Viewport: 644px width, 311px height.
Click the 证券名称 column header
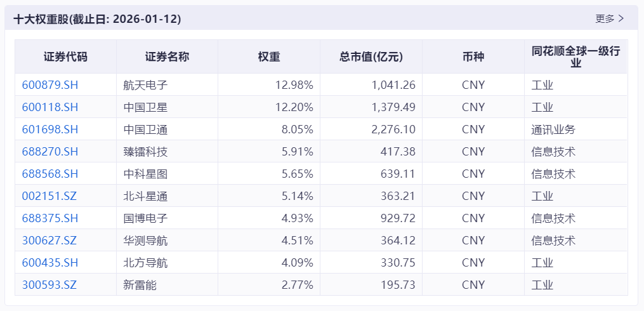167,56
